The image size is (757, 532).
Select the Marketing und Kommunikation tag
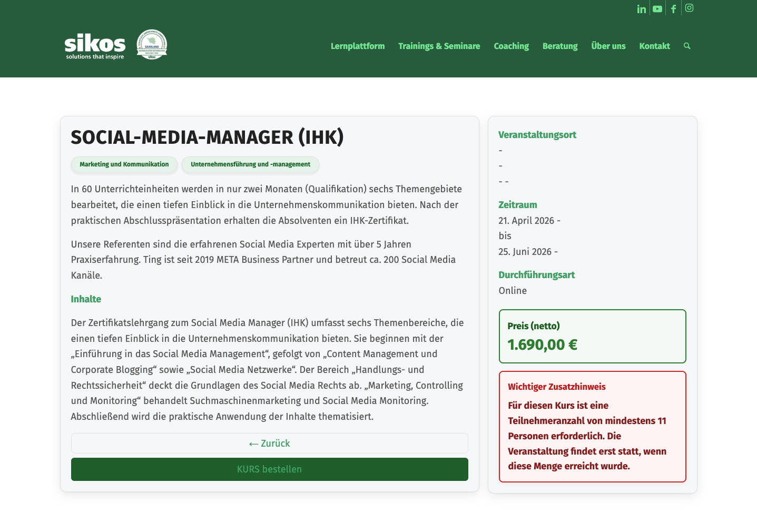pos(124,164)
